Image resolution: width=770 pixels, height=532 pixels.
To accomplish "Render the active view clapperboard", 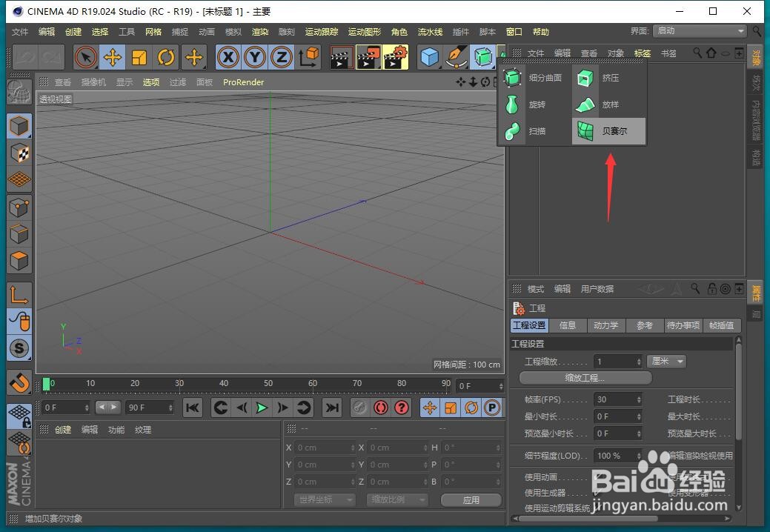I will pos(342,57).
